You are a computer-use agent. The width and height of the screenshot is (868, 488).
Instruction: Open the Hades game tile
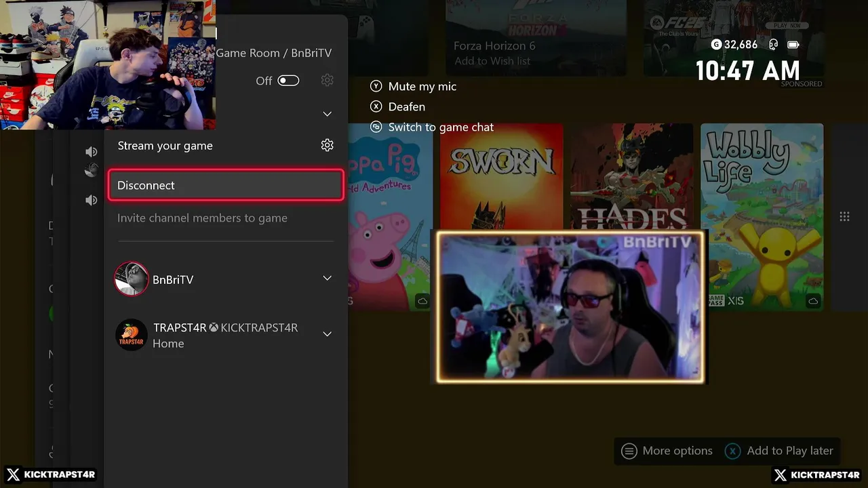(x=631, y=178)
